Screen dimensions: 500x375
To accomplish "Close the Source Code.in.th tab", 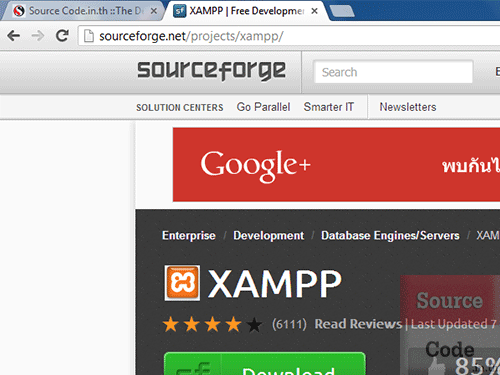I will (154, 11).
